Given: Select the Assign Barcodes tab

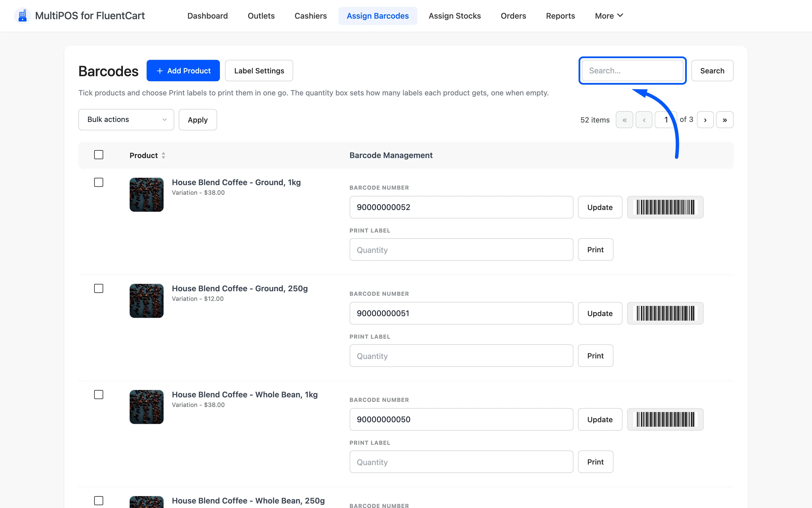Looking at the screenshot, I should [378, 16].
